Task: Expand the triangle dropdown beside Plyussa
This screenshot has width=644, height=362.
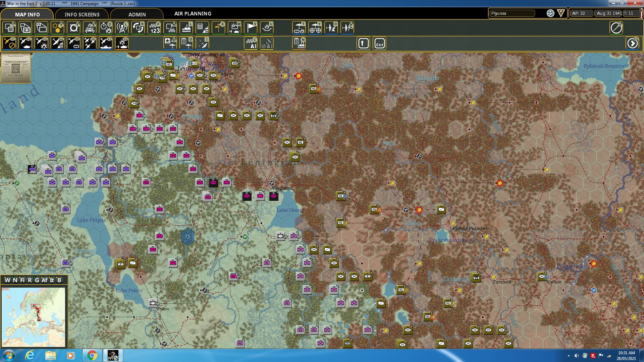Action: (561, 13)
